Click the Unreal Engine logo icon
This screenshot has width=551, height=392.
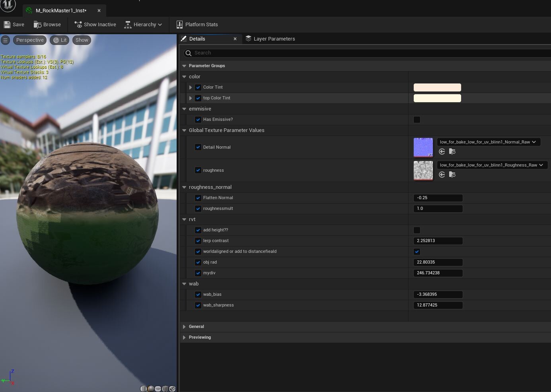8,5
